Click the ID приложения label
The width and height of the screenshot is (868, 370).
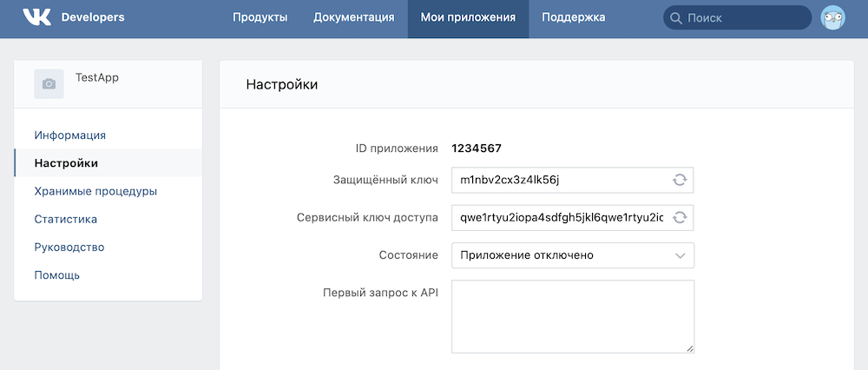(397, 149)
